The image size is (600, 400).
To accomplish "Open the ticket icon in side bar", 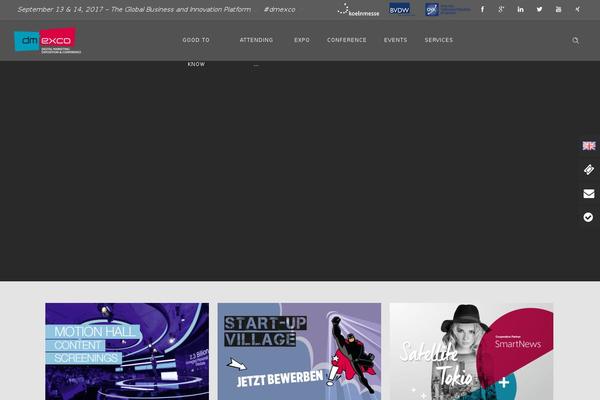I will (x=589, y=170).
